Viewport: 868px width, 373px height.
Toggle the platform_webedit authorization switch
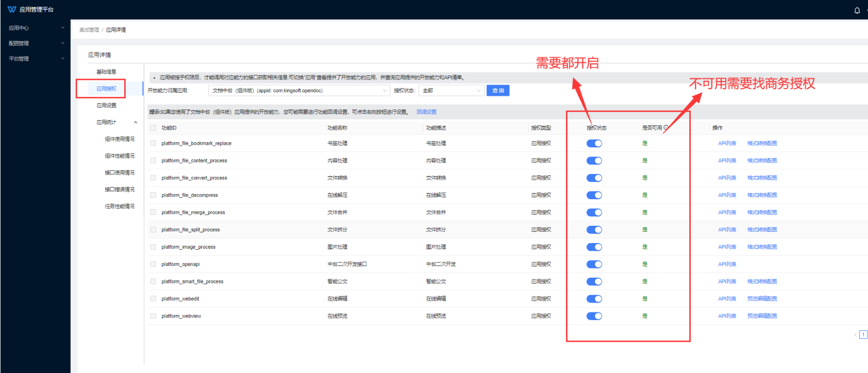click(x=594, y=299)
